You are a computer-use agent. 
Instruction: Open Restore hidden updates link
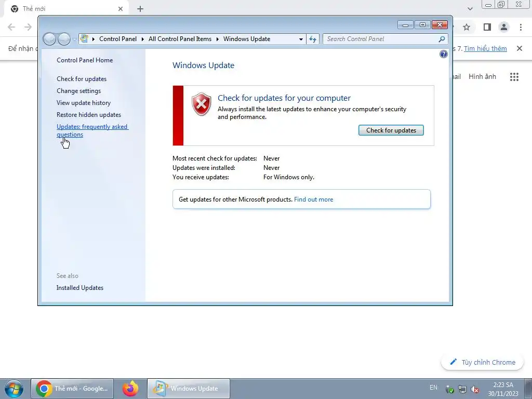[x=88, y=115]
